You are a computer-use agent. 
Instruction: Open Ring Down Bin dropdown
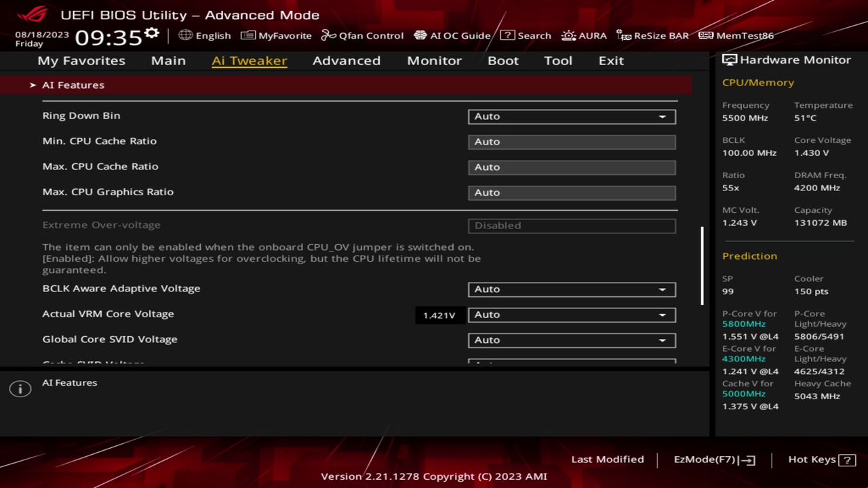(572, 116)
